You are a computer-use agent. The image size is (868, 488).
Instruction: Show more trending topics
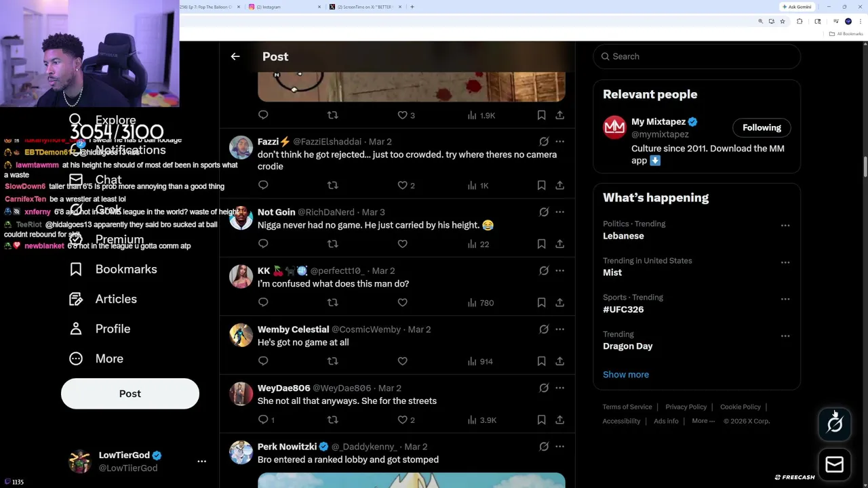pyautogui.click(x=626, y=374)
